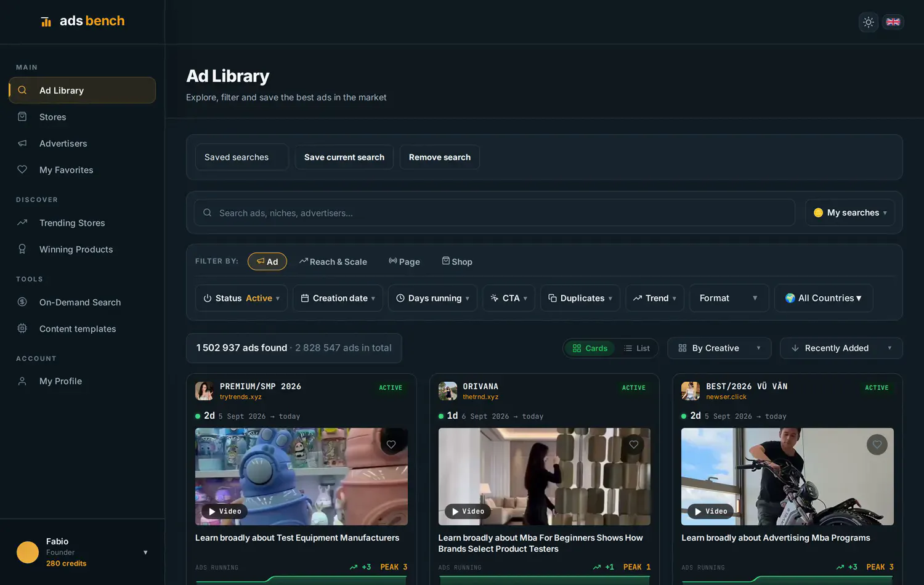Play the ORIVANA ad video
The height and width of the screenshot is (585, 924).
[468, 511]
